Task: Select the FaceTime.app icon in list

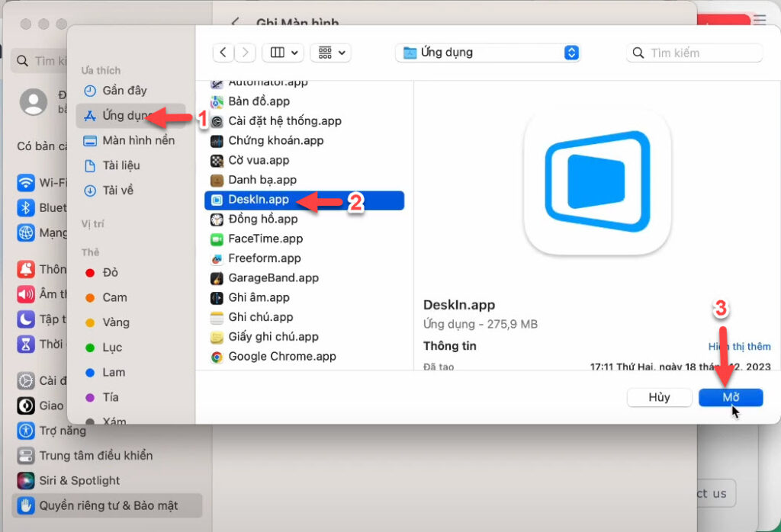Action: click(217, 239)
